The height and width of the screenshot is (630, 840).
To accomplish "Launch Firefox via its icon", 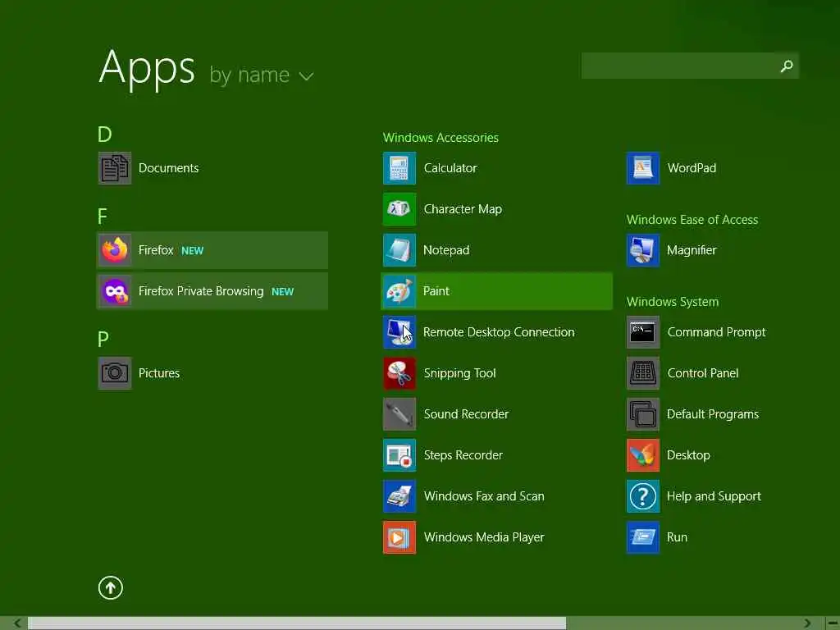I will coord(115,250).
